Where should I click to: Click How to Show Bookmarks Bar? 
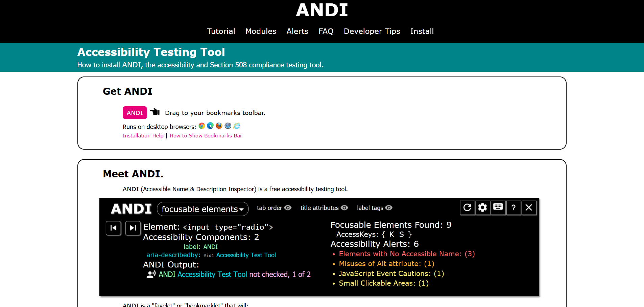(x=206, y=135)
